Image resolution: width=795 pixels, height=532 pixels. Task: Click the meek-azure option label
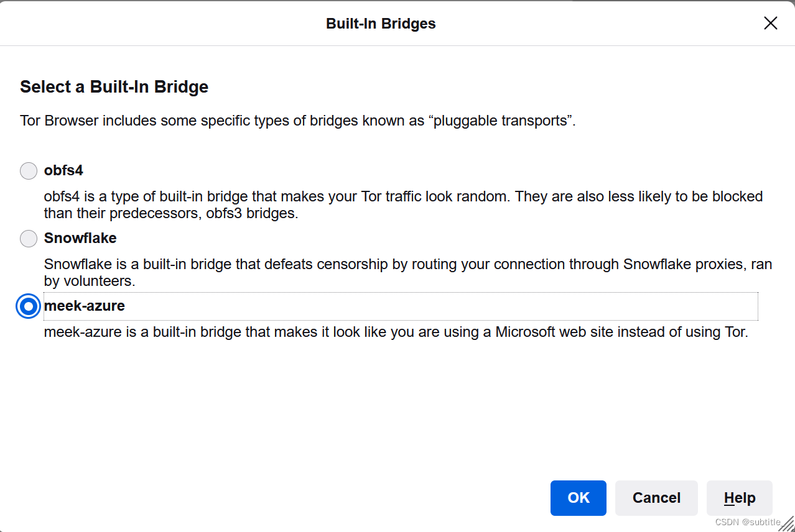84,306
